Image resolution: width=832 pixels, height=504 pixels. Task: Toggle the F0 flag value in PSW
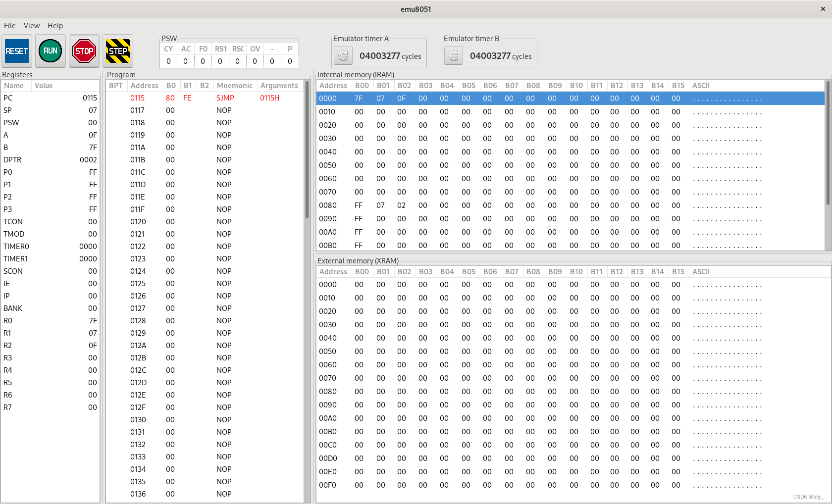click(203, 61)
